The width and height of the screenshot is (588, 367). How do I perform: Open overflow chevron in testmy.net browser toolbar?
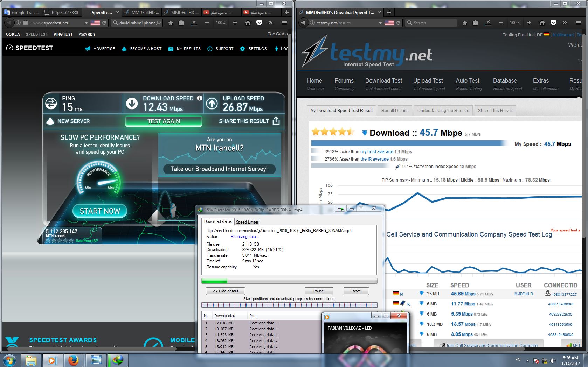(565, 23)
